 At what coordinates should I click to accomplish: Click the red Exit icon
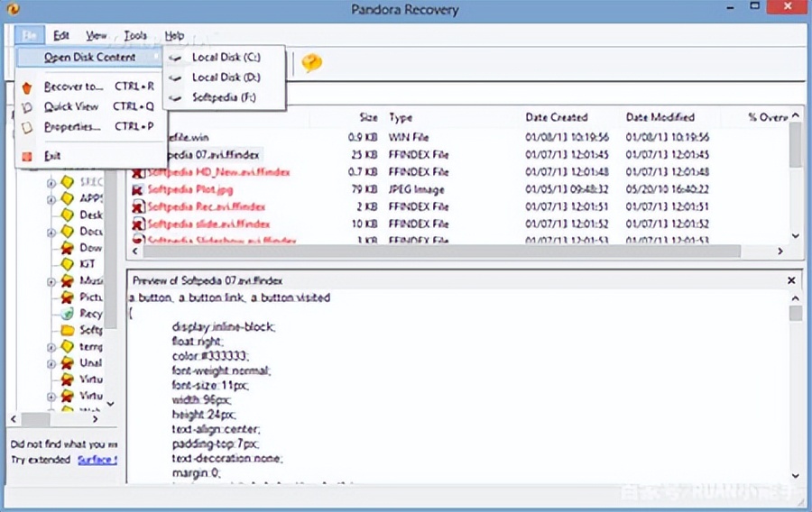click(x=27, y=156)
